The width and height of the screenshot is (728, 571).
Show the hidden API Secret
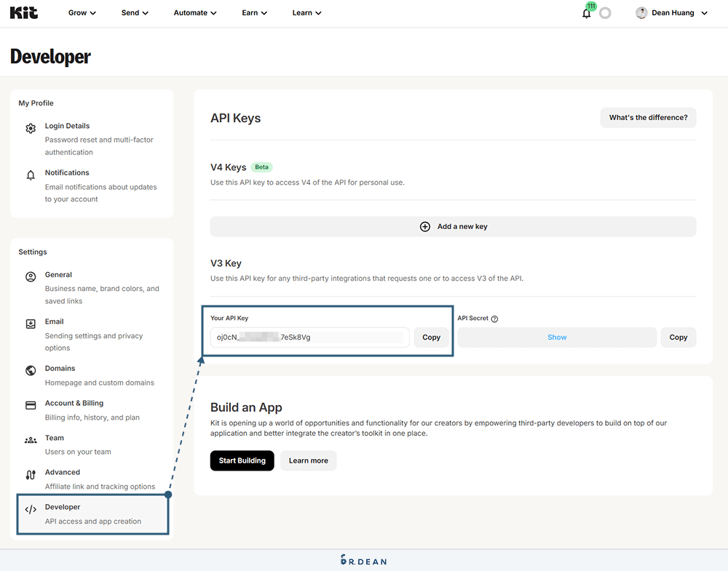[x=557, y=338]
